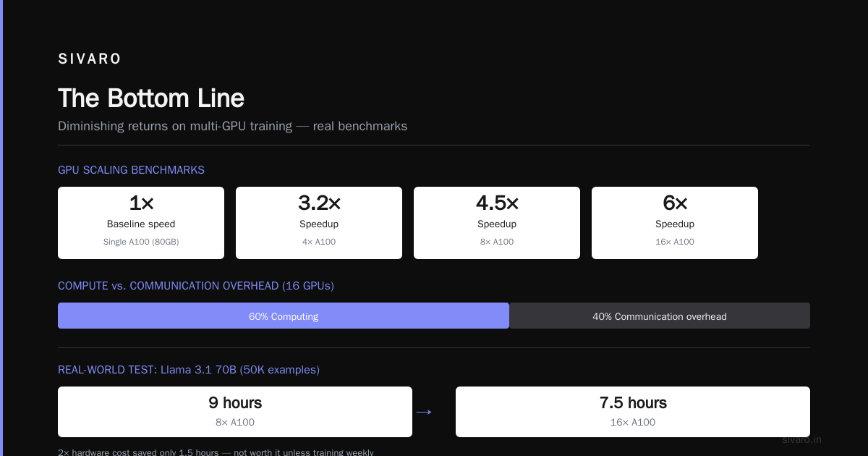Click the "8× A100" text under 9 hours
Image resolution: width=868 pixels, height=456 pixels.
(x=235, y=423)
